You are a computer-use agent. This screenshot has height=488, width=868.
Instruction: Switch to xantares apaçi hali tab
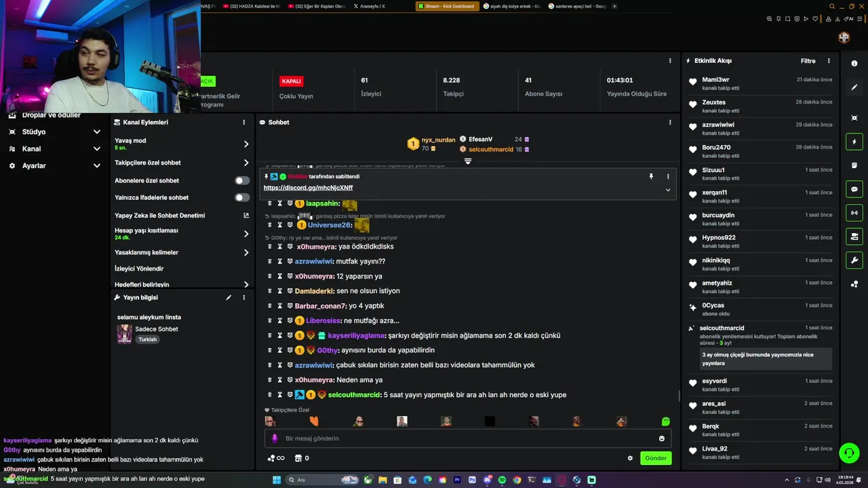tap(578, 6)
